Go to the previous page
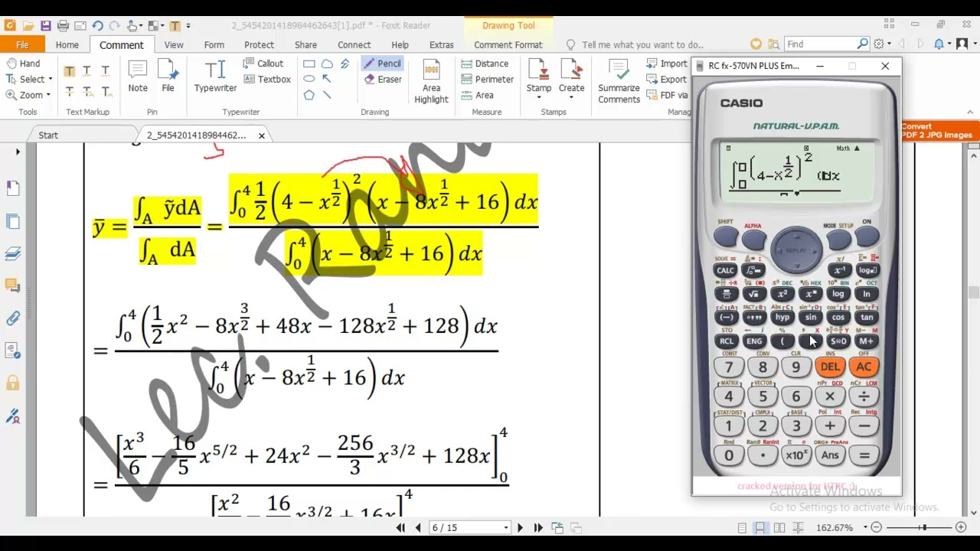This screenshot has height=551, width=980. pyautogui.click(x=418, y=527)
